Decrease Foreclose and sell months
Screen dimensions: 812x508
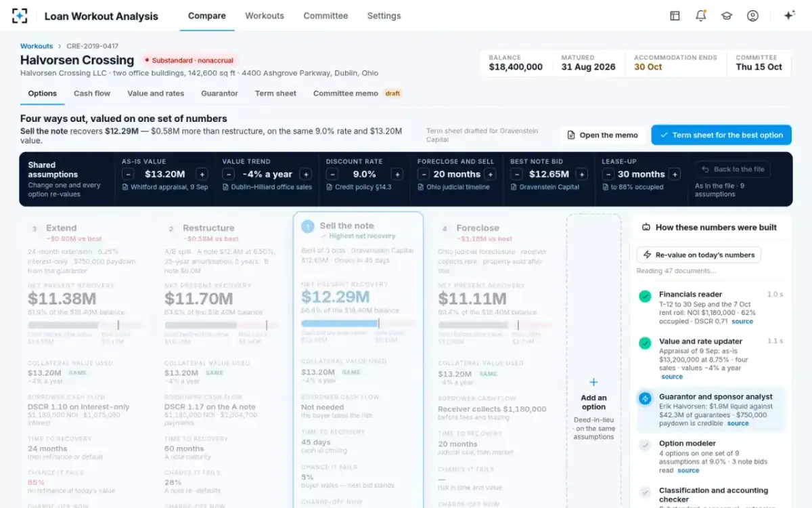pos(424,174)
